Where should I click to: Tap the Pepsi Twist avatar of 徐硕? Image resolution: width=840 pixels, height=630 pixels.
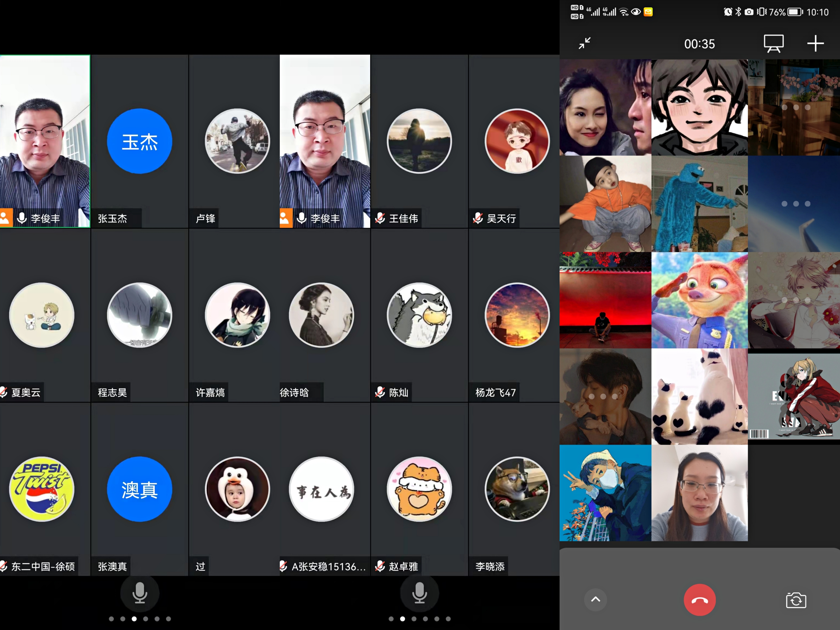[42, 489]
